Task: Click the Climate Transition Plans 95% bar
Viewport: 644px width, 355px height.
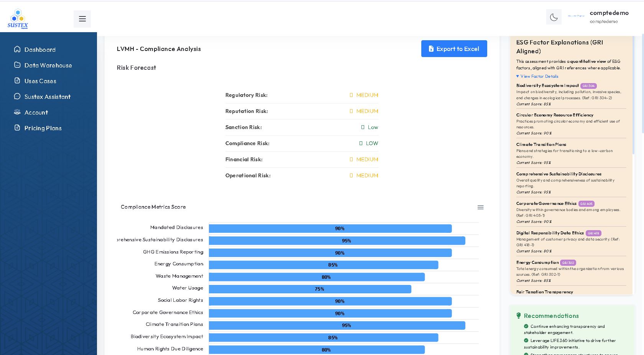Action: [337, 326]
